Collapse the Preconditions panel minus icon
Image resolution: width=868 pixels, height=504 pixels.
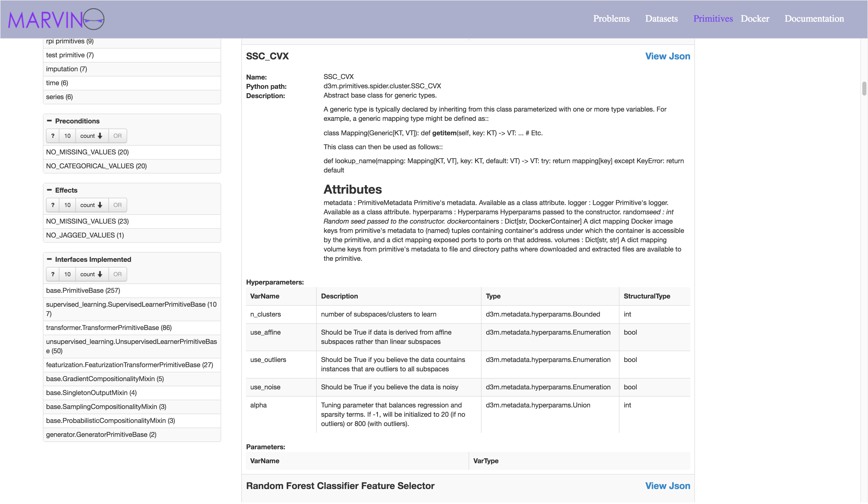pos(49,121)
